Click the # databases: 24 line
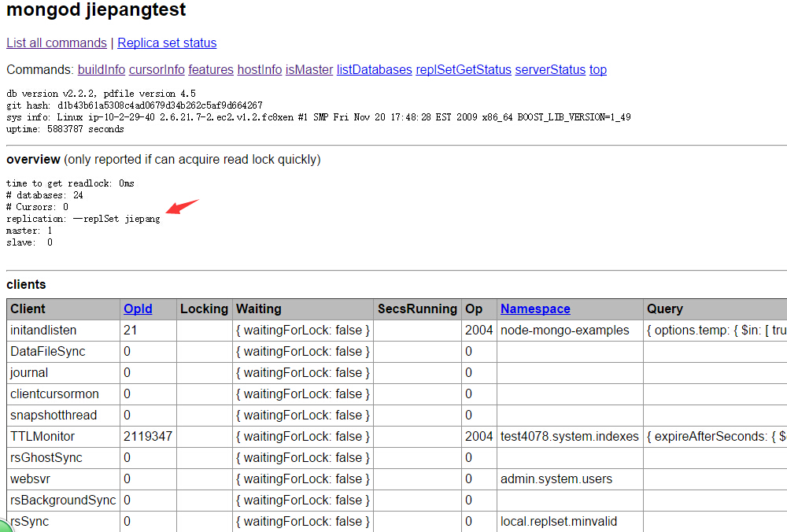Viewport: 787px width, 532px height. [45, 195]
